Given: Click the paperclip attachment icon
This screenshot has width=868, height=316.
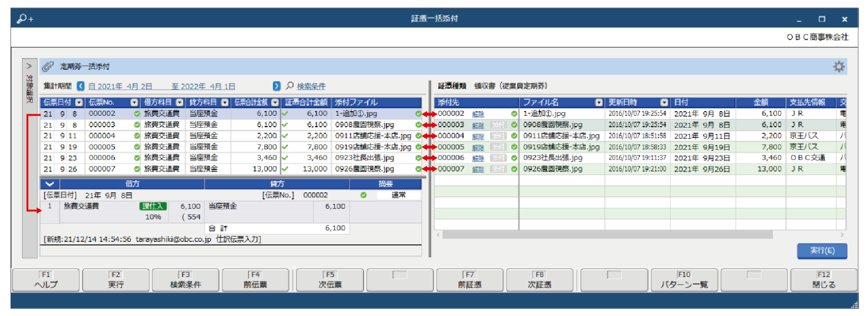Looking at the screenshot, I should [x=47, y=66].
